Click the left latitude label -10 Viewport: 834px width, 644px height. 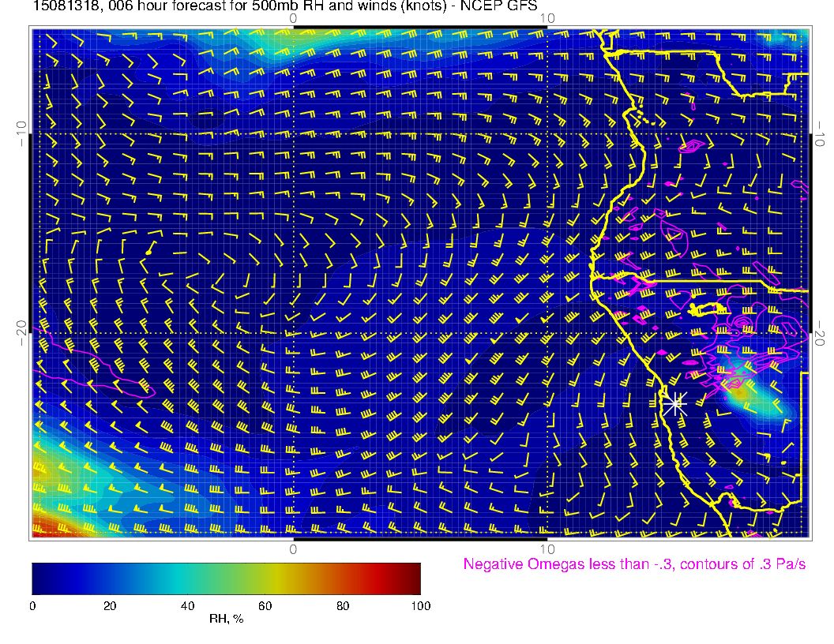[21, 134]
